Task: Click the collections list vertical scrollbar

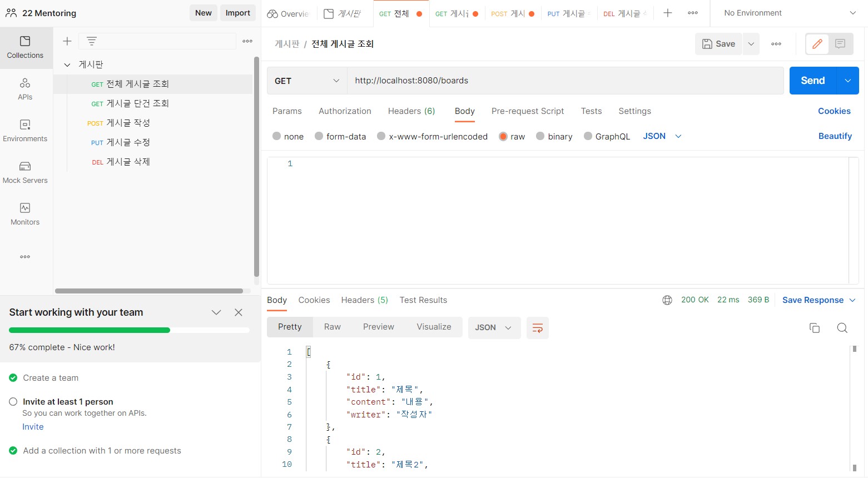Action: [256, 167]
